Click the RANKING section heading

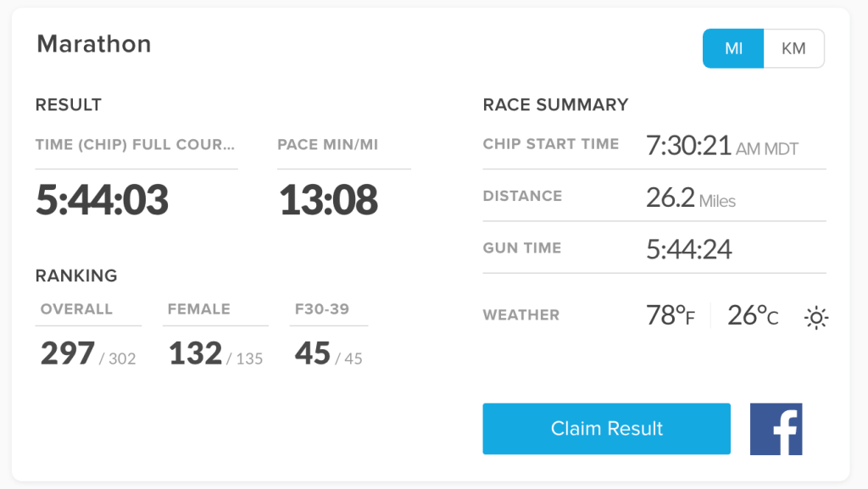tap(76, 275)
